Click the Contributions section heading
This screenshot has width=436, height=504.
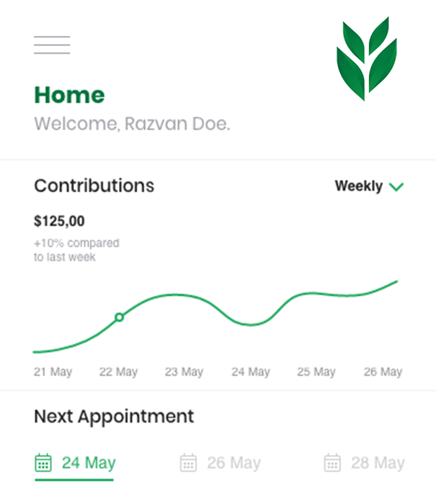tap(94, 186)
